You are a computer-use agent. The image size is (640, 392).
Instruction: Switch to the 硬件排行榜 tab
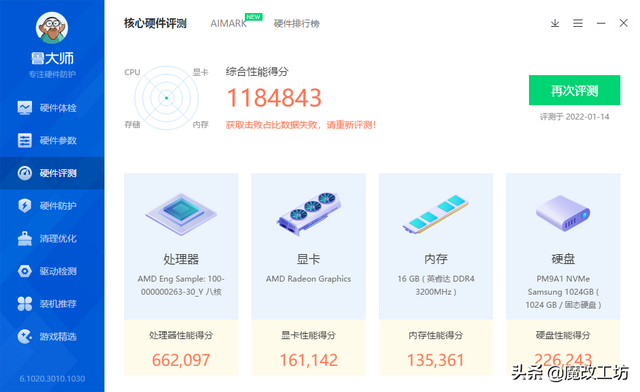click(297, 24)
